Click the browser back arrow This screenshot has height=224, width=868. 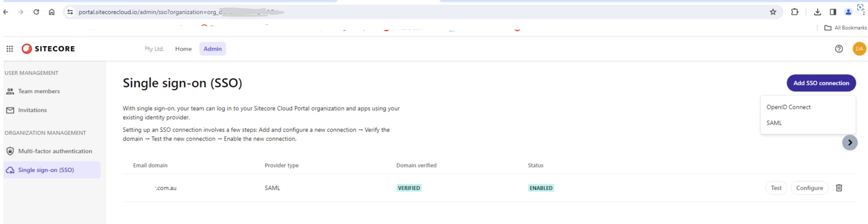coord(6,12)
